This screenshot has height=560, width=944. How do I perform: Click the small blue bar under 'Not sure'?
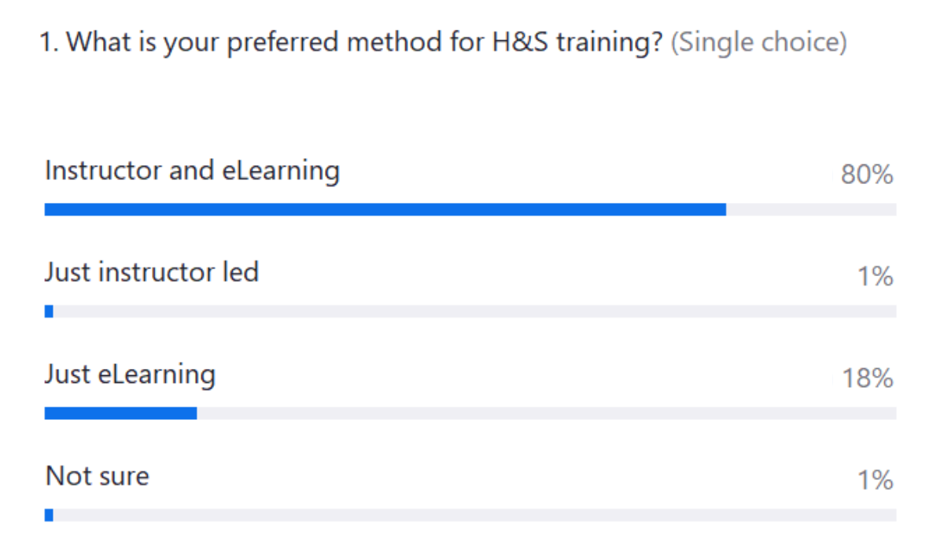(49, 515)
